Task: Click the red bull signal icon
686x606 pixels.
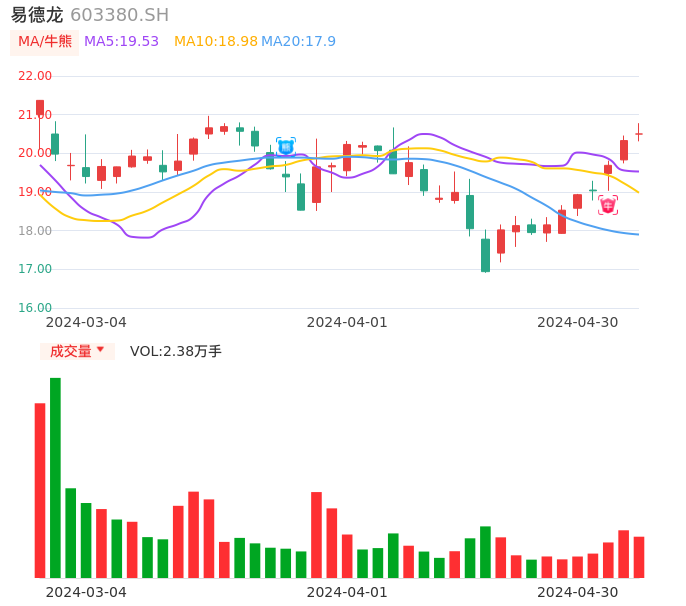Action: pos(607,205)
